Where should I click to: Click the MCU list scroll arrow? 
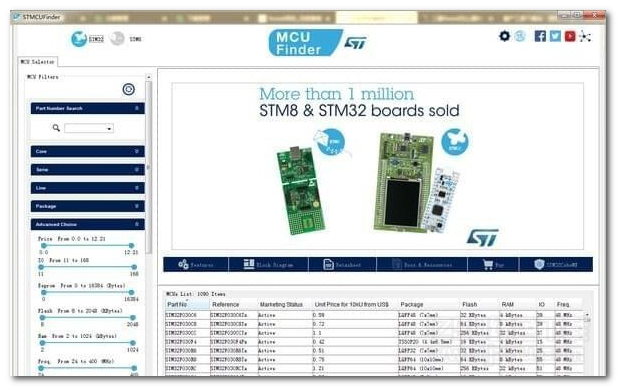(587, 315)
